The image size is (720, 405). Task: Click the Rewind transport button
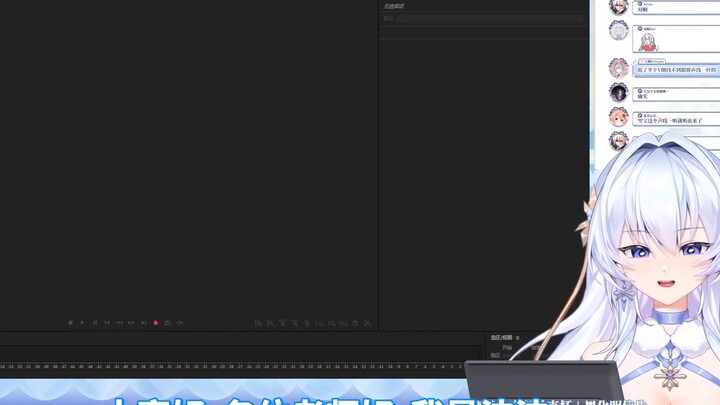click(x=119, y=323)
